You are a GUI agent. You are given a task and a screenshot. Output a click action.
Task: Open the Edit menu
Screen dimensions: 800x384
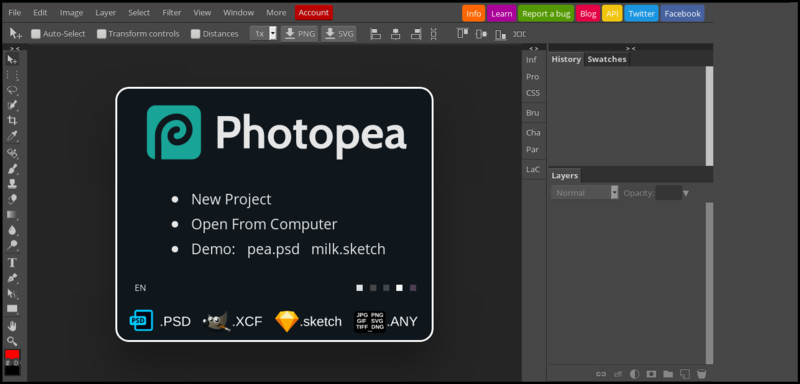click(x=40, y=13)
